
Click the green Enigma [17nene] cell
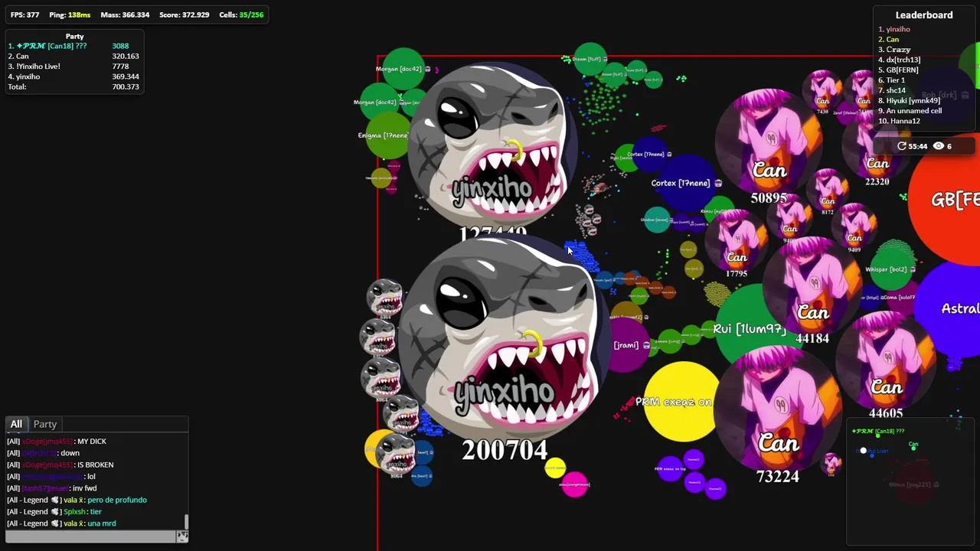[x=389, y=135]
